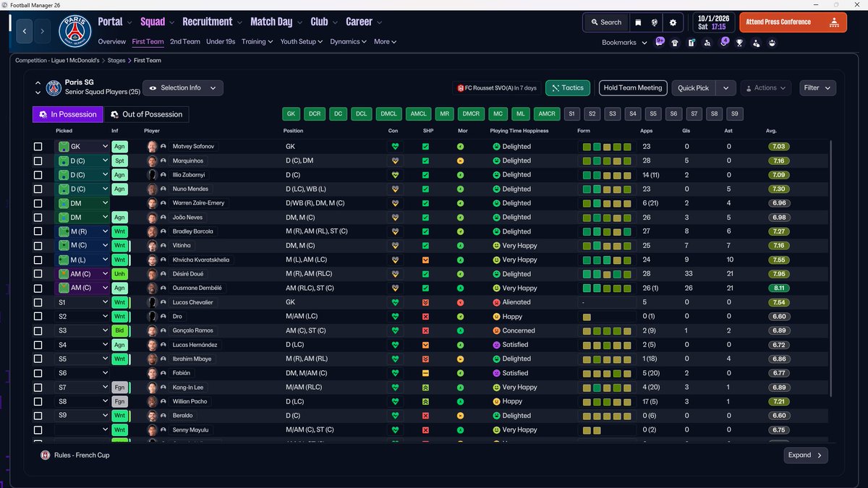Viewport: 868px width, 488px height.
Task: Open the messages bubble bookmark with 9+ badge
Action: [659, 42]
